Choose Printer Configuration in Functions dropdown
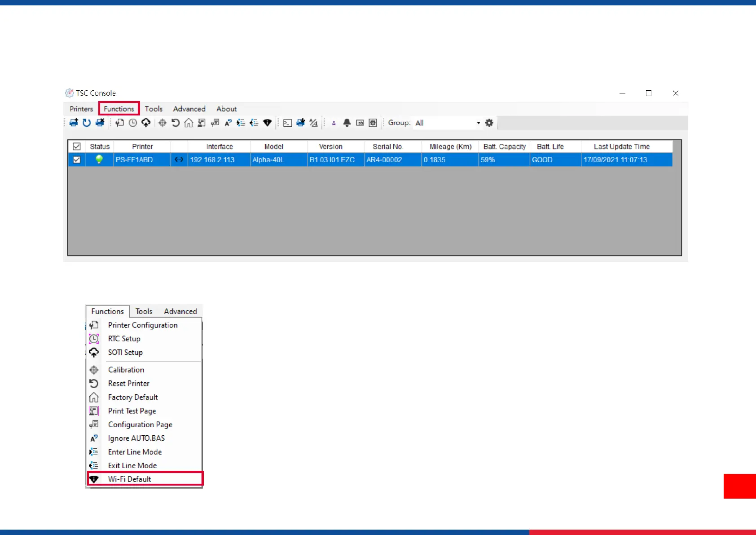 [x=144, y=325]
